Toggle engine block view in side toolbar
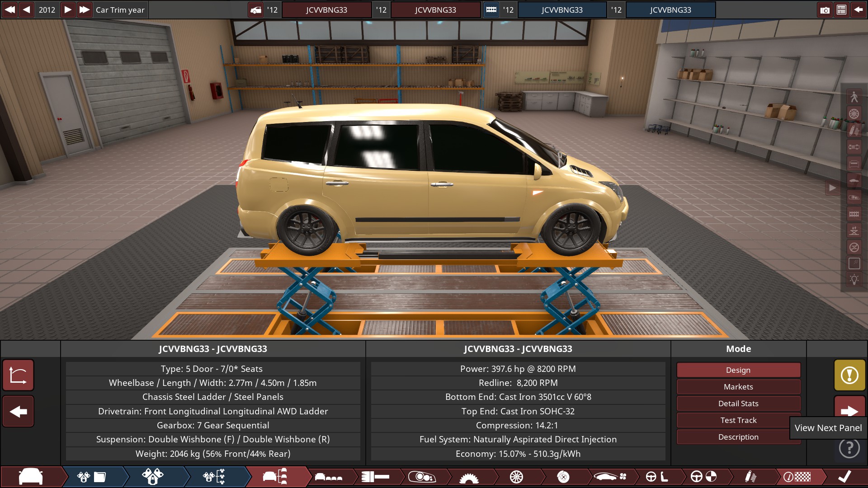Viewport: 868px width, 488px height. [x=854, y=214]
